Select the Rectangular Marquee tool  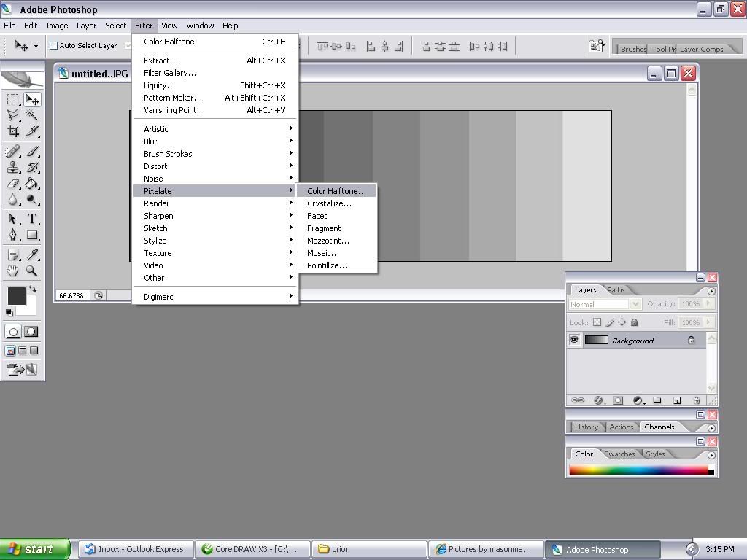(x=13, y=99)
